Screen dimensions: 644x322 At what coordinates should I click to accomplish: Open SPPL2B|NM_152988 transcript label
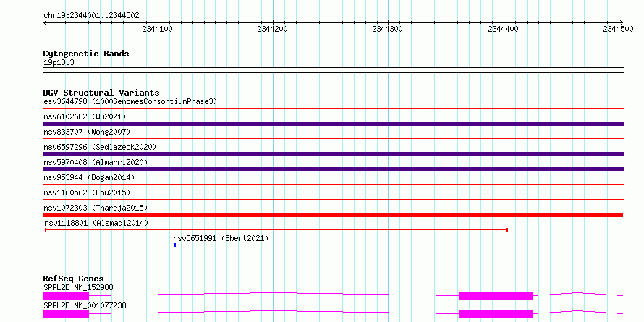click(x=78, y=287)
